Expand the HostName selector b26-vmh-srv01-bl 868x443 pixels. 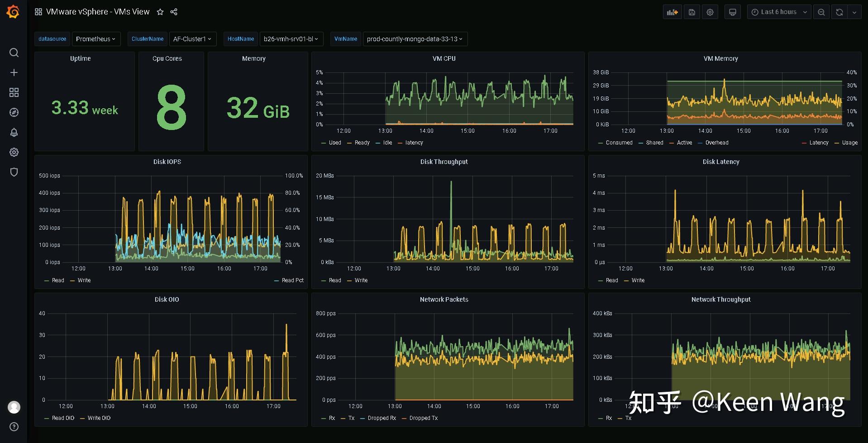(x=291, y=39)
